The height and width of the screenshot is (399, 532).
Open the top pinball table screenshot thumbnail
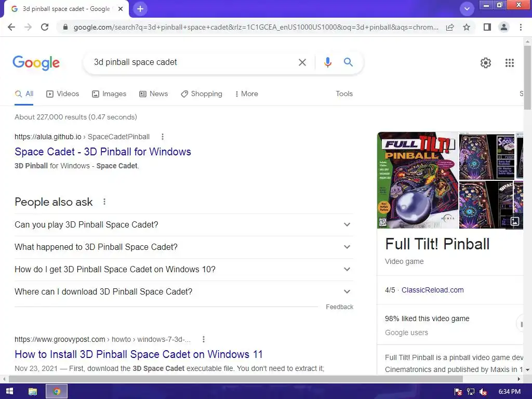pos(486,156)
